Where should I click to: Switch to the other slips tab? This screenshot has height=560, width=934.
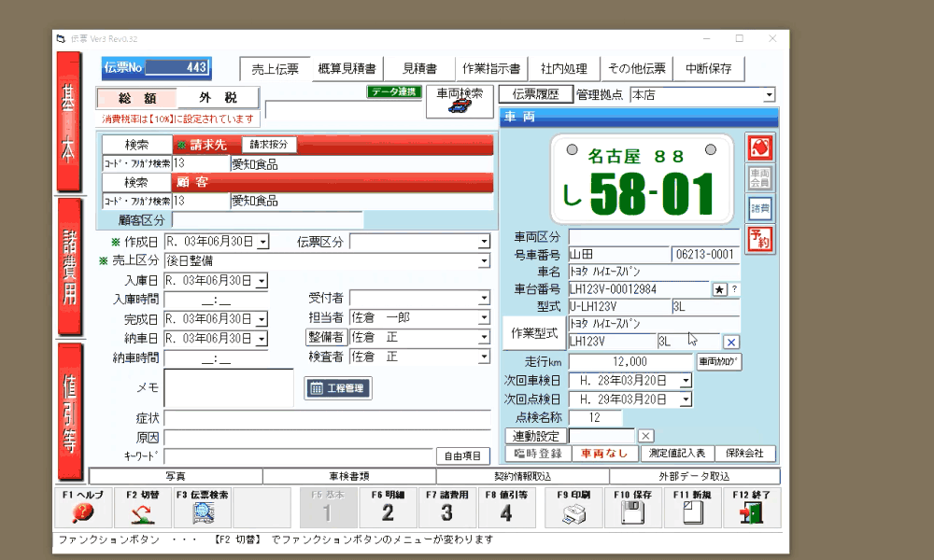637,68
